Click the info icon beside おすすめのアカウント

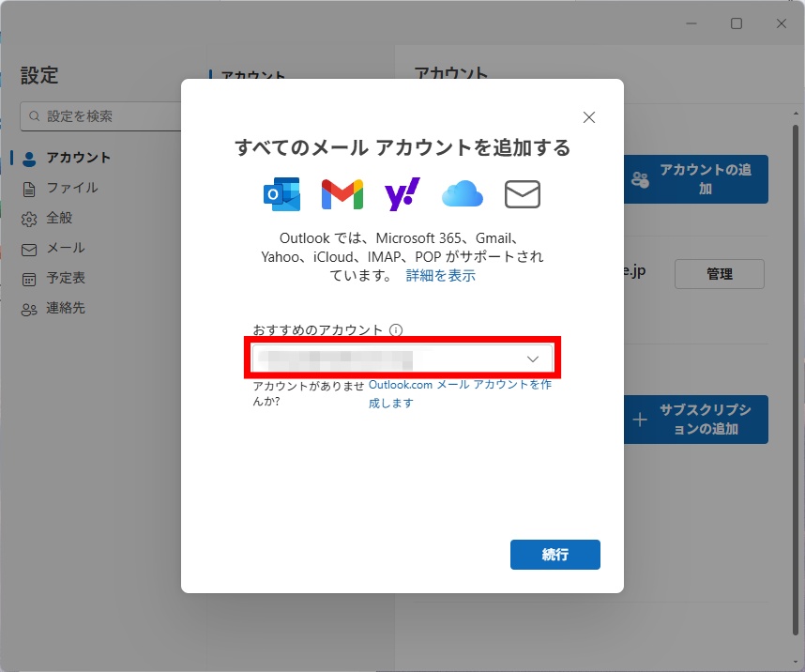click(x=396, y=330)
